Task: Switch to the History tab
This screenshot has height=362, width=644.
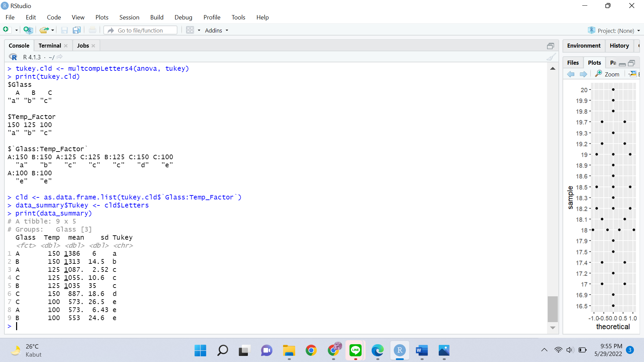Action: (619, 46)
